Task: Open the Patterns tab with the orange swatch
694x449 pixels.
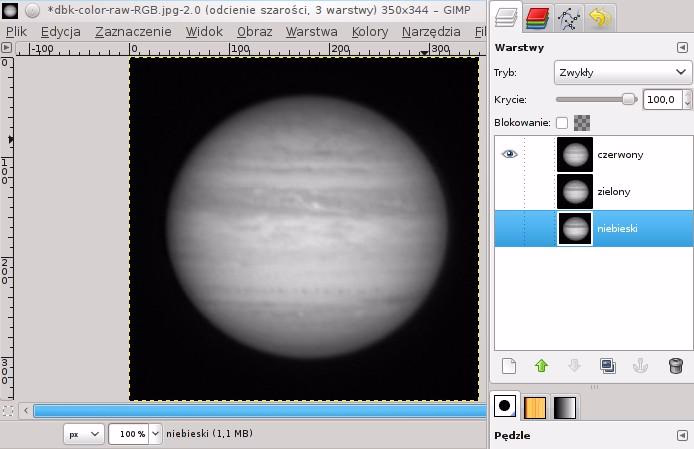Action: 536,407
